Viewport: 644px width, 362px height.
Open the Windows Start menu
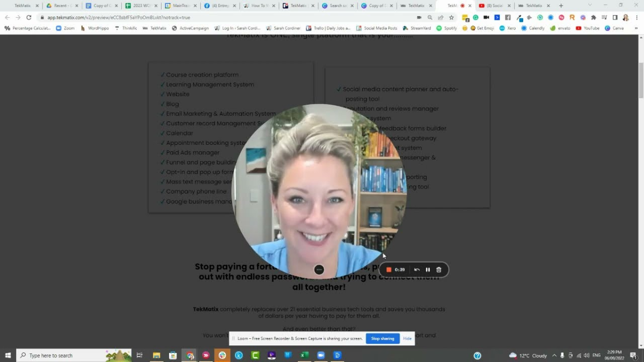[x=8, y=355]
